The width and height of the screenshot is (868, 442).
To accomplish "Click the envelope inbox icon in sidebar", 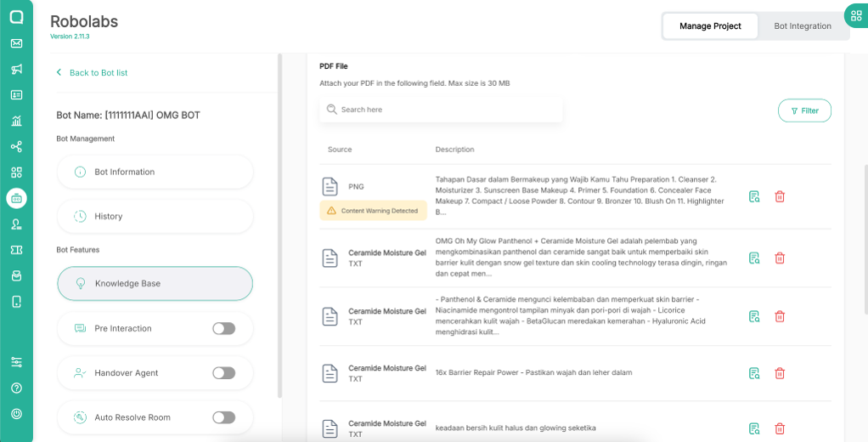I will tap(16, 43).
